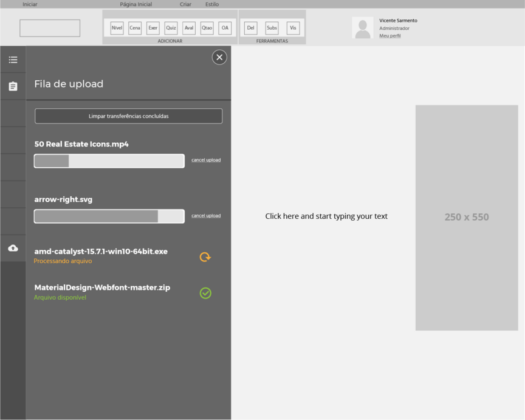Add a Nível item

pyautogui.click(x=117, y=28)
